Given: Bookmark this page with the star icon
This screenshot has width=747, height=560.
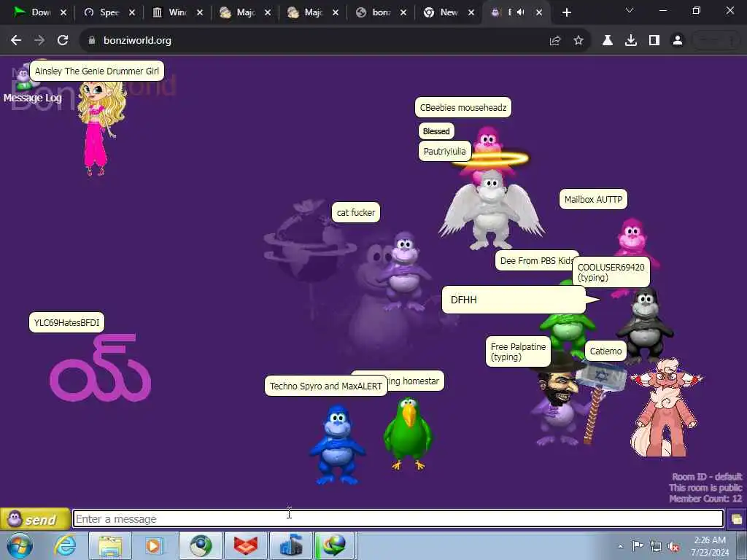Looking at the screenshot, I should [578, 41].
